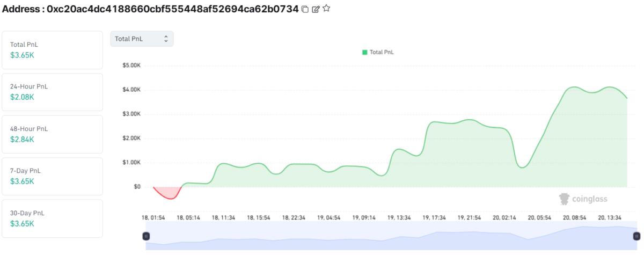Click the 18, 22:34 time label
Viewport: 644px width, 255px height.
[294, 217]
